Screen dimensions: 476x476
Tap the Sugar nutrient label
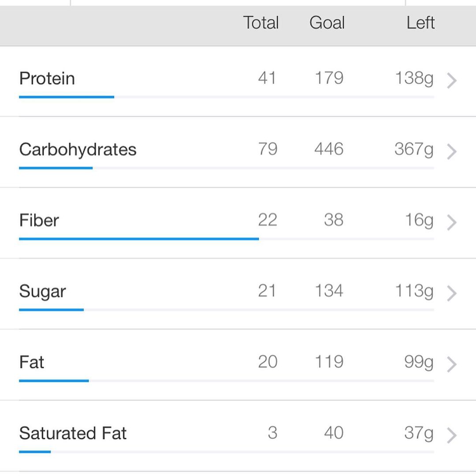point(42,292)
